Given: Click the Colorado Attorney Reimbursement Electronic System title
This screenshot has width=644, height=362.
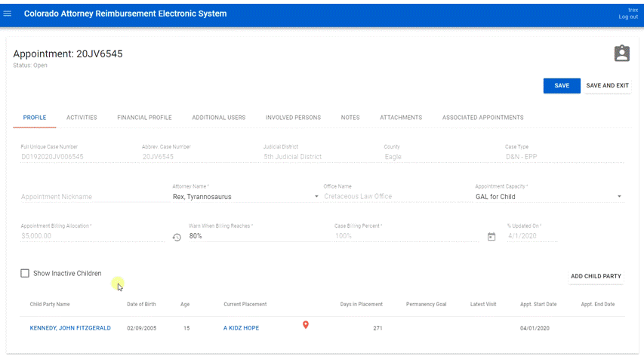Looking at the screenshot, I should pyautogui.click(x=125, y=14).
